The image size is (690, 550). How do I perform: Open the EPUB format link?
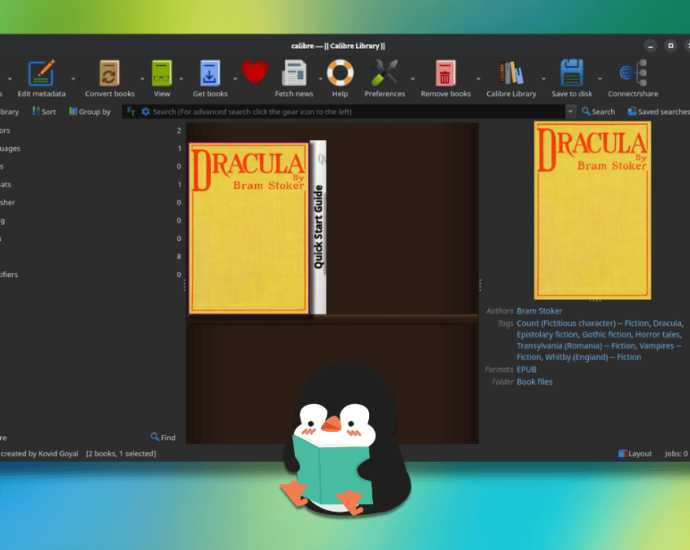tap(526, 370)
